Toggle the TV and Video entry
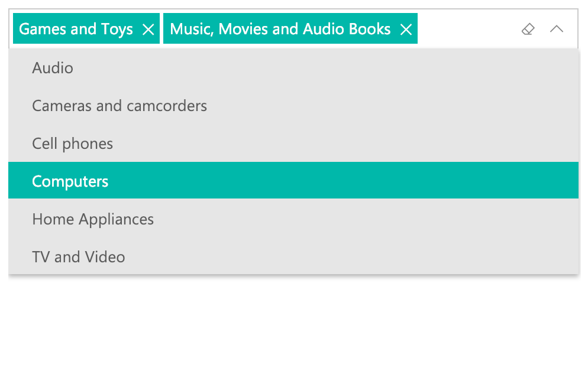 tap(293, 257)
